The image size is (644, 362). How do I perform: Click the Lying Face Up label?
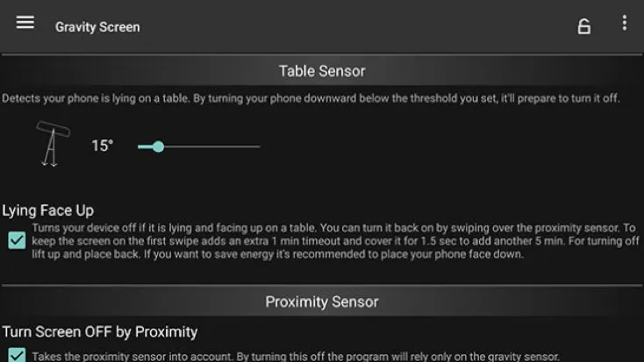click(48, 210)
